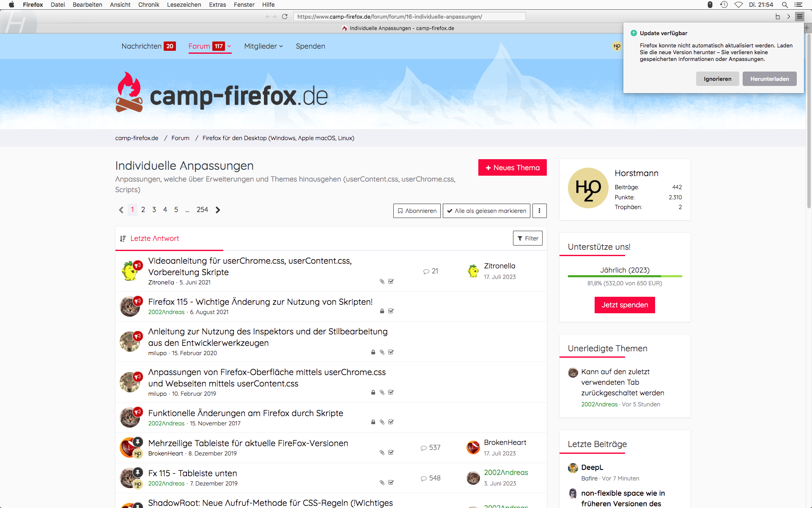Click the H2O user avatar in navigation

pyautogui.click(x=617, y=46)
